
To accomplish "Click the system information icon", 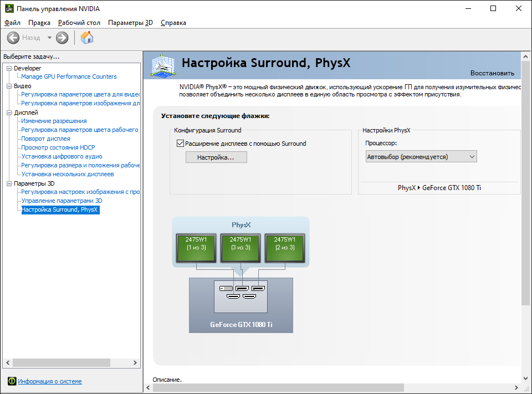I will click(x=12, y=381).
